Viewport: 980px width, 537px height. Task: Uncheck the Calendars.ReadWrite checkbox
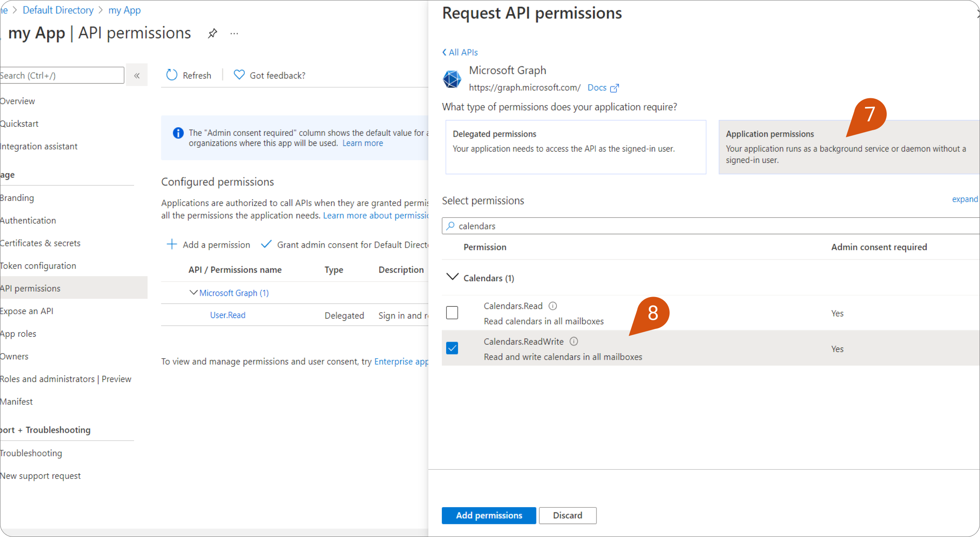pyautogui.click(x=452, y=348)
